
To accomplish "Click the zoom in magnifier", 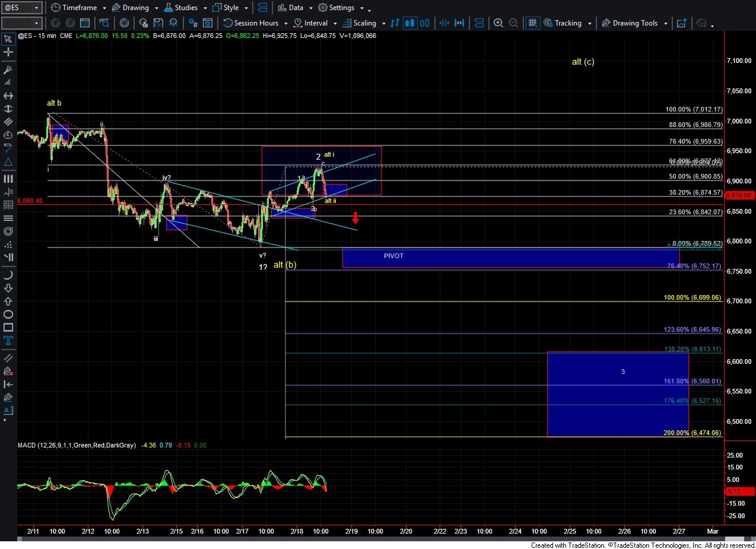I will (498, 23).
